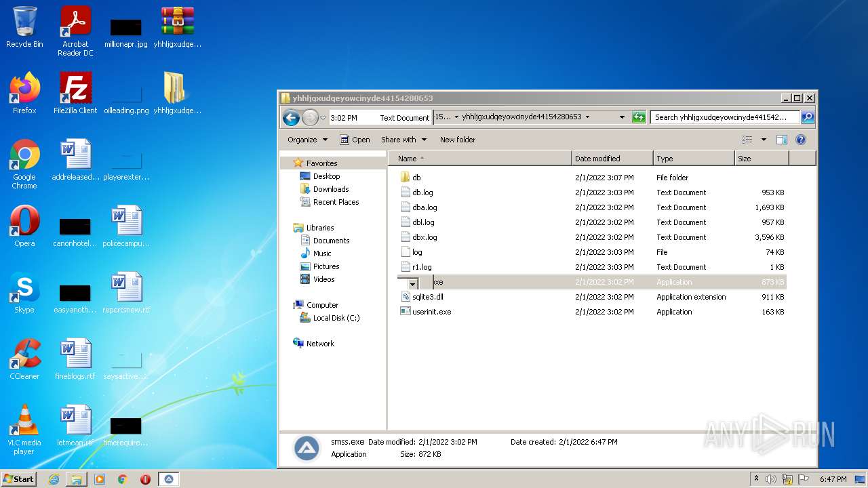868x488 pixels.
Task: Select the reportsnew.rtf desktop file
Action: [x=126, y=293]
